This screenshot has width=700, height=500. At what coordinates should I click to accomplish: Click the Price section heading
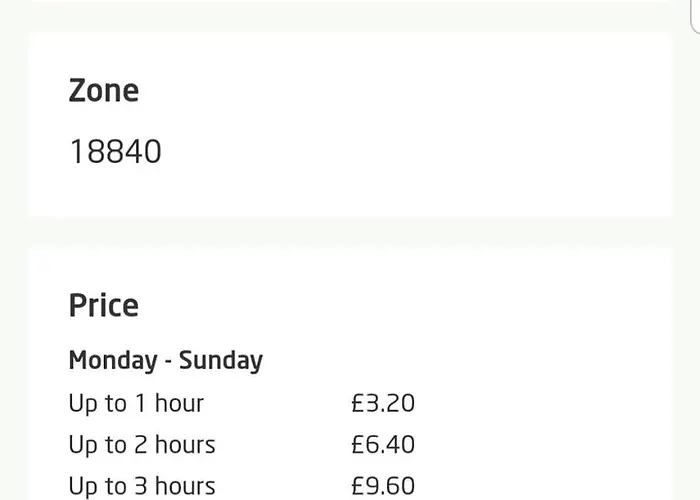click(104, 306)
